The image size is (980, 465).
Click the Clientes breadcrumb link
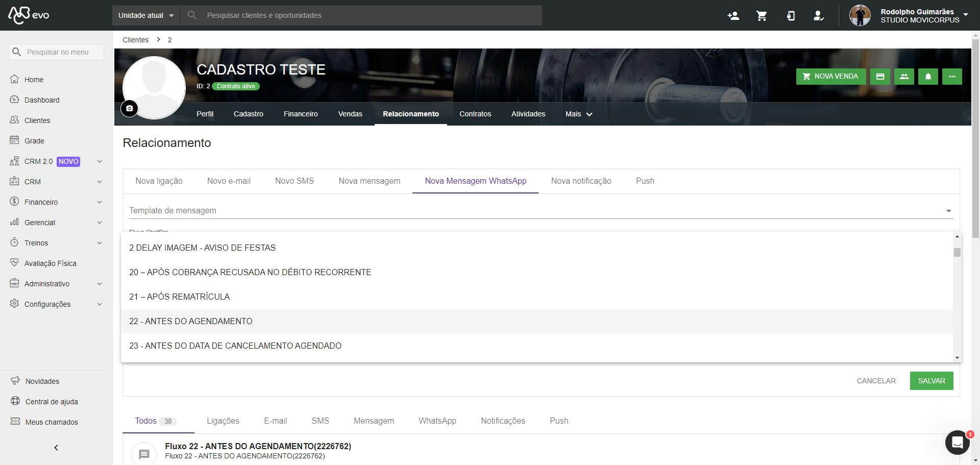(135, 40)
